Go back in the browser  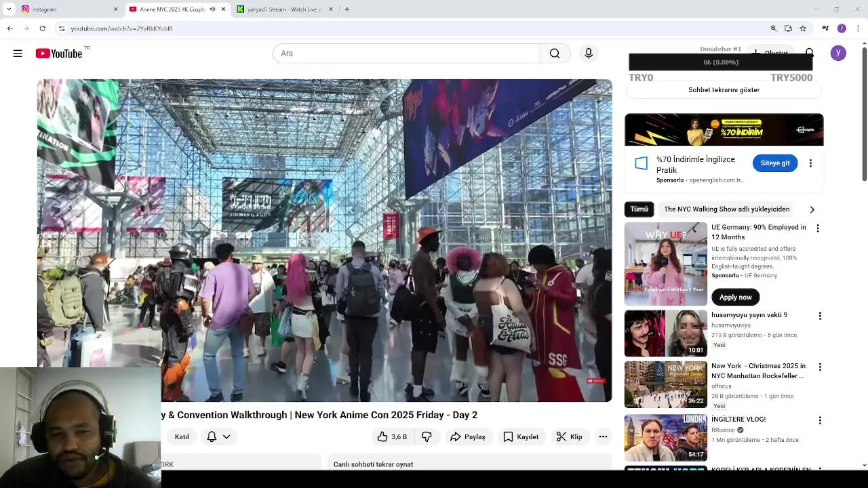[9, 28]
